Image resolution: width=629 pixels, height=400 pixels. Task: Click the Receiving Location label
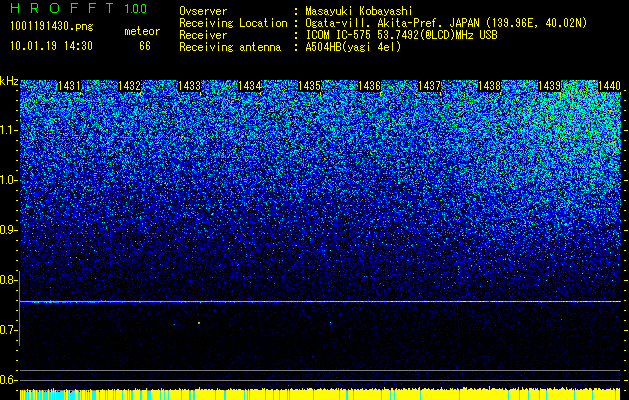click(233, 23)
